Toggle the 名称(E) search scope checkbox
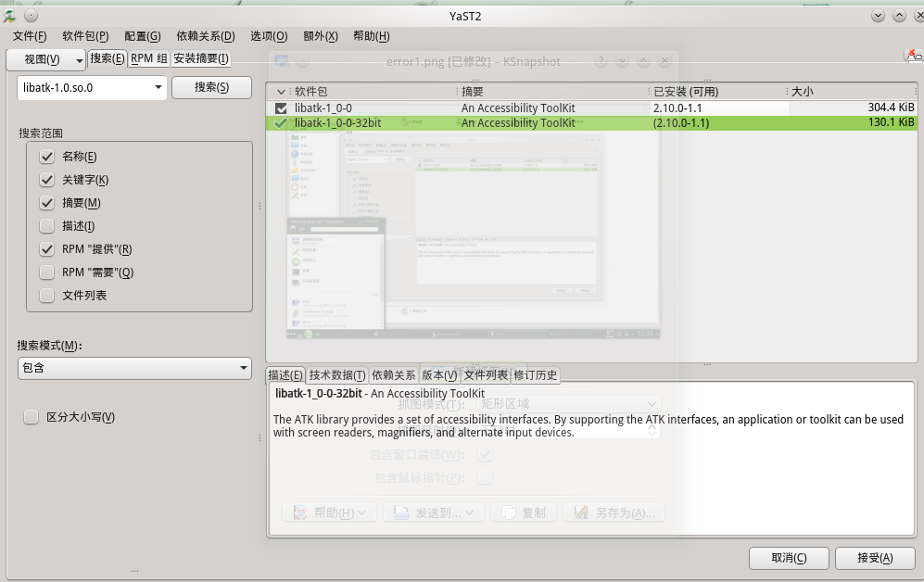 (x=46, y=156)
